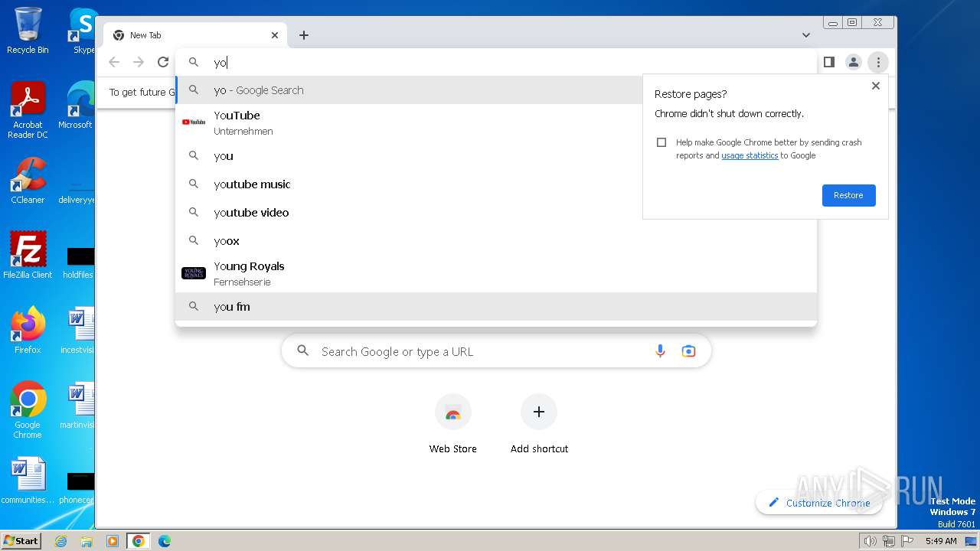The height and width of the screenshot is (551, 980).
Task: Click the Search Google or type a URL box
Action: pos(496,351)
